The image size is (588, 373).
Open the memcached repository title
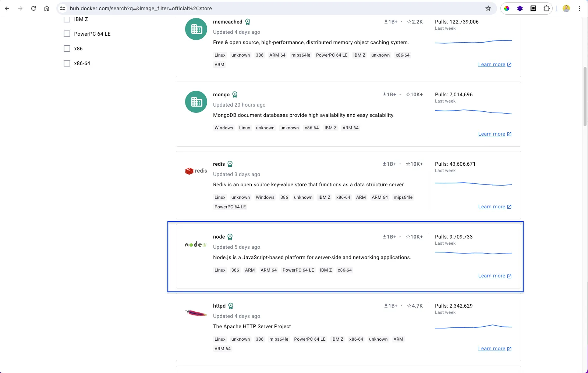coord(228,22)
